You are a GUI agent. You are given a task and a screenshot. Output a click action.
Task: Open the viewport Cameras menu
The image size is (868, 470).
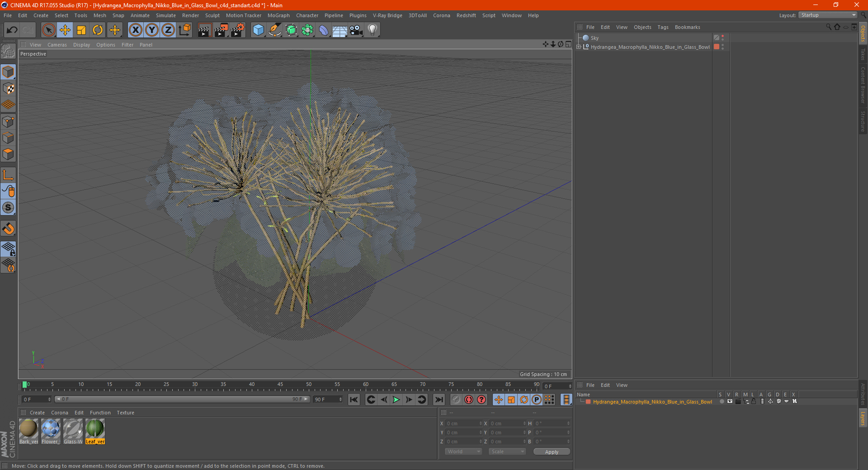coord(57,45)
